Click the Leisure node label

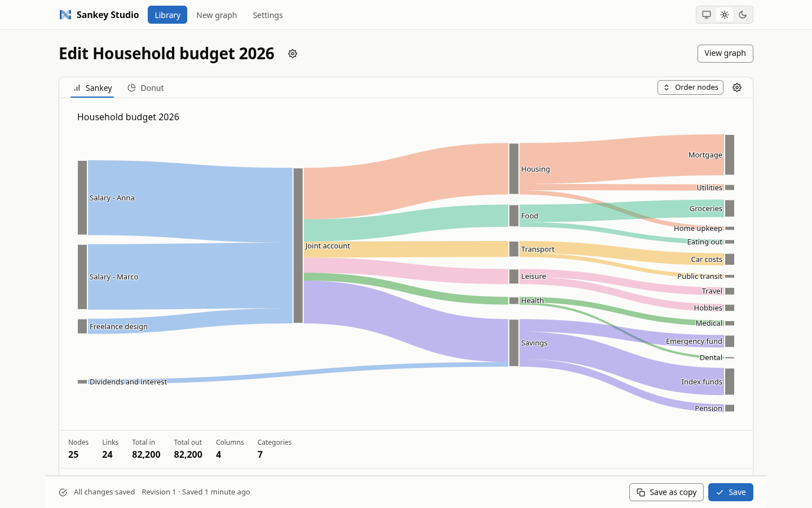533,277
